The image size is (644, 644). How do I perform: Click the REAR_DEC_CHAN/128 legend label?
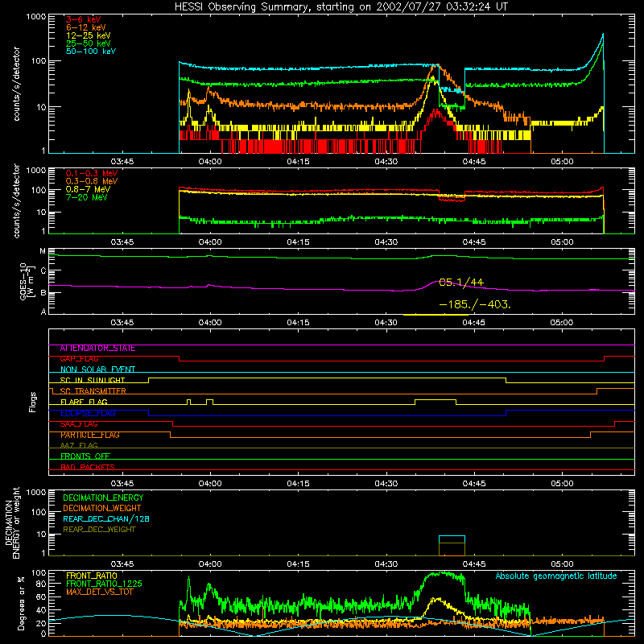point(106,518)
